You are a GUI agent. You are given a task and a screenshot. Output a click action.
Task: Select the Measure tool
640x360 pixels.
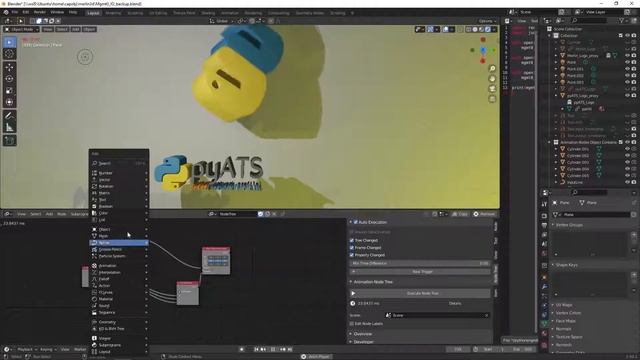[10, 127]
